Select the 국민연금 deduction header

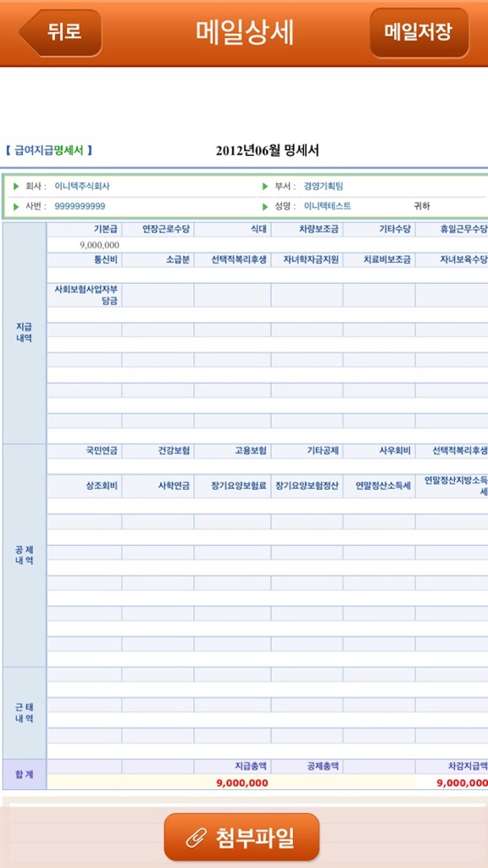[84, 451]
